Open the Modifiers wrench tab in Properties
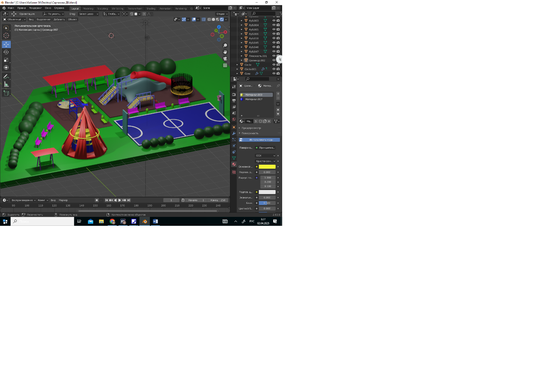 pos(234,133)
